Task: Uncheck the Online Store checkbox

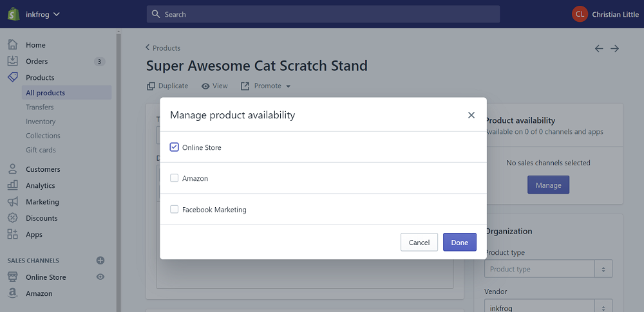Action: pyautogui.click(x=175, y=147)
